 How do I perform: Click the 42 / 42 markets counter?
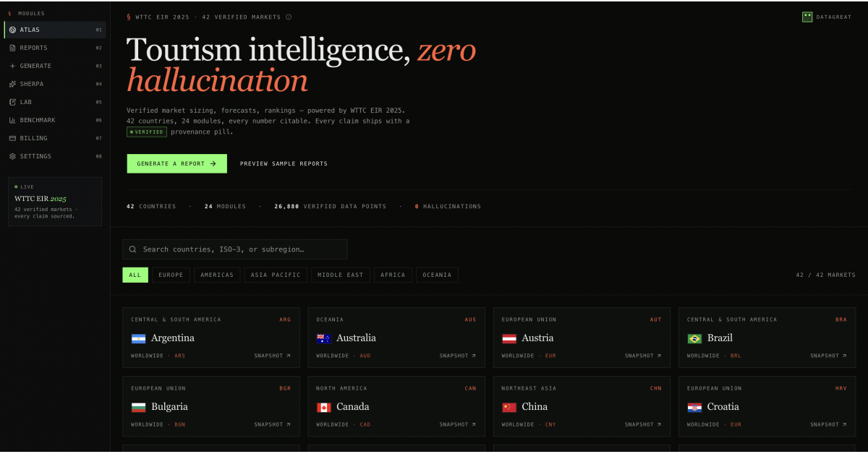(x=825, y=275)
